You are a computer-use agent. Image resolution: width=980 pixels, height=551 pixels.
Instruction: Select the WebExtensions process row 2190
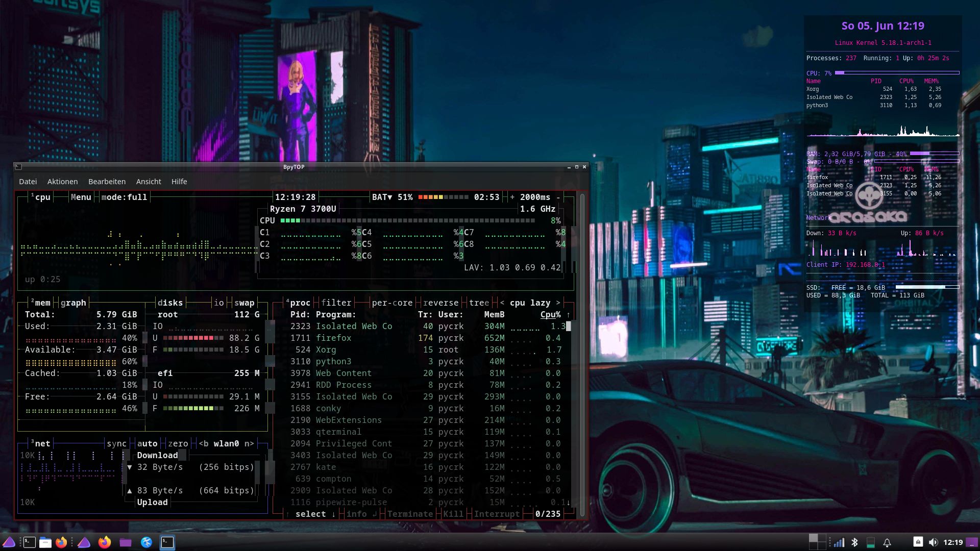tap(425, 420)
